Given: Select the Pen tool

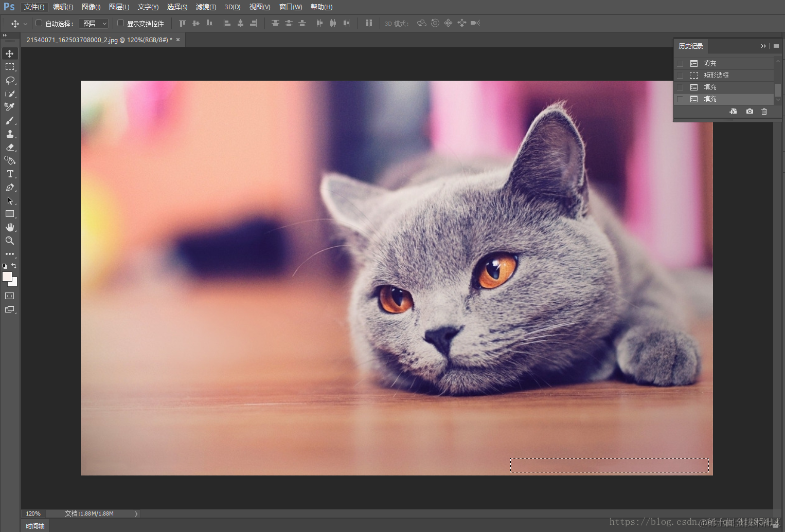Looking at the screenshot, I should point(10,187).
